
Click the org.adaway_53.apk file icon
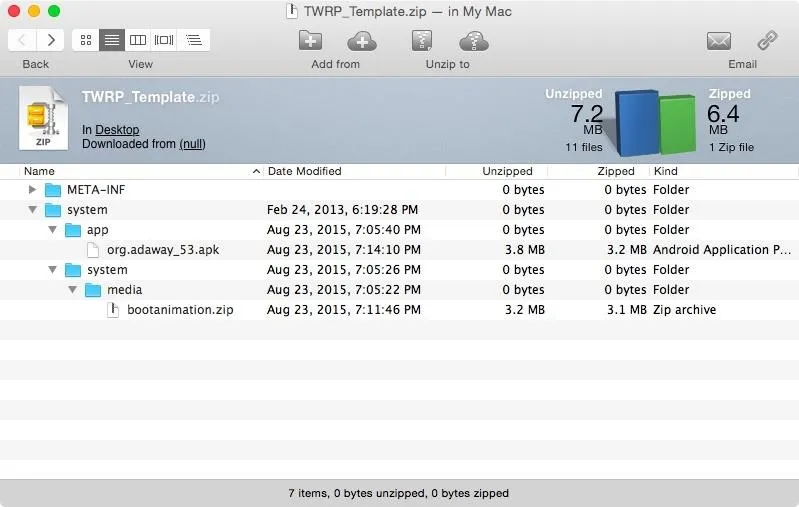pyautogui.click(x=93, y=250)
